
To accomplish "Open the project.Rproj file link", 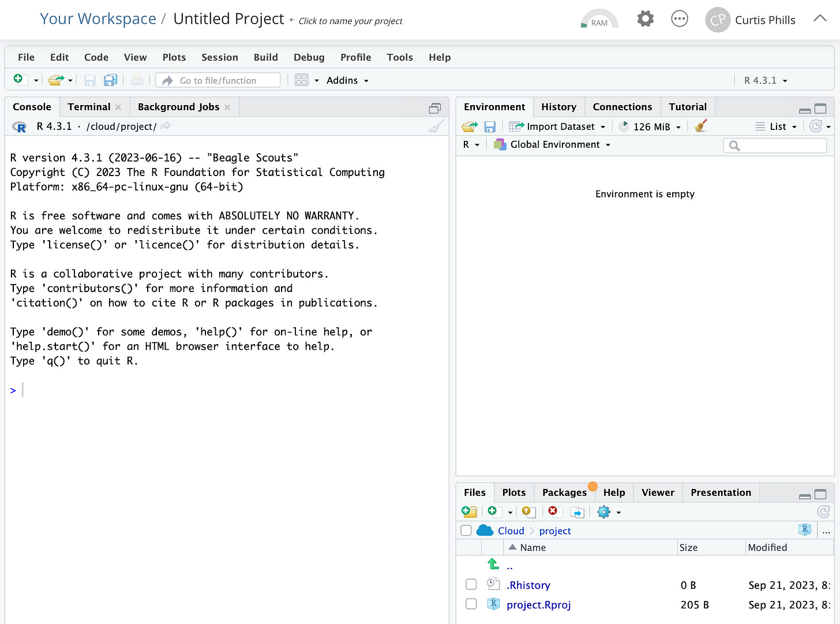I will click(x=538, y=604).
